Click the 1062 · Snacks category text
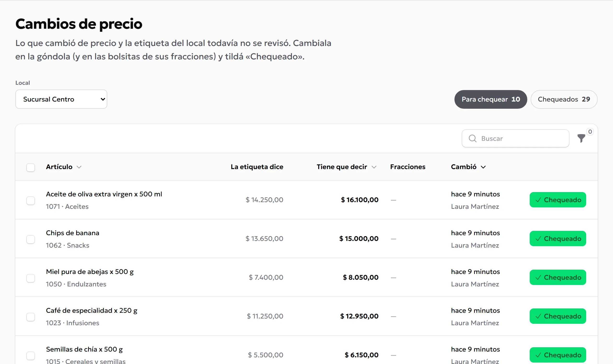 pos(68,245)
